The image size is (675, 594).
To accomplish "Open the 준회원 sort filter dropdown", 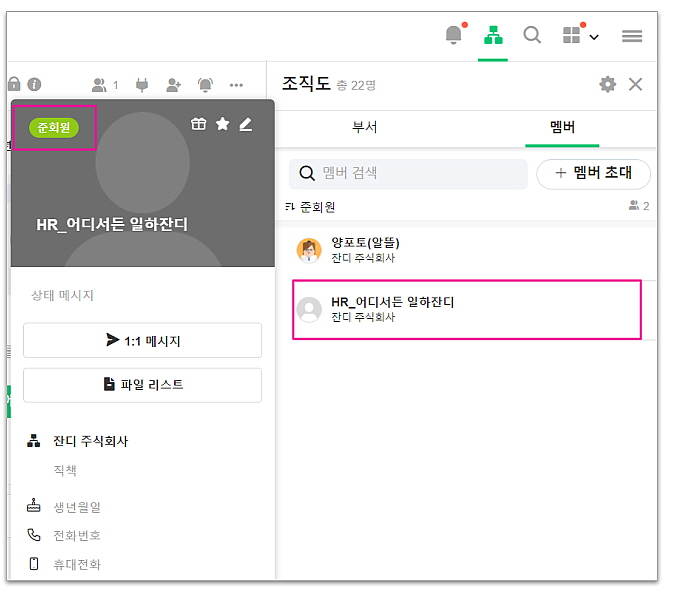I will click(311, 207).
